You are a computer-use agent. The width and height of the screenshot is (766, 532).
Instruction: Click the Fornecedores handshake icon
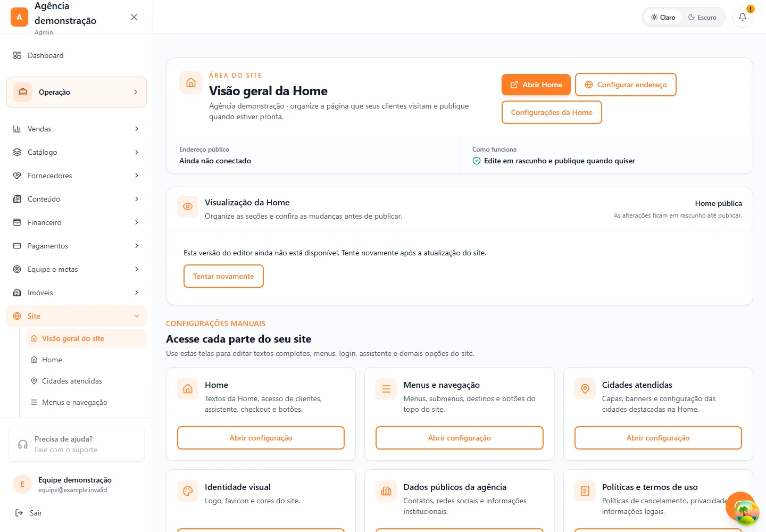[x=17, y=176]
